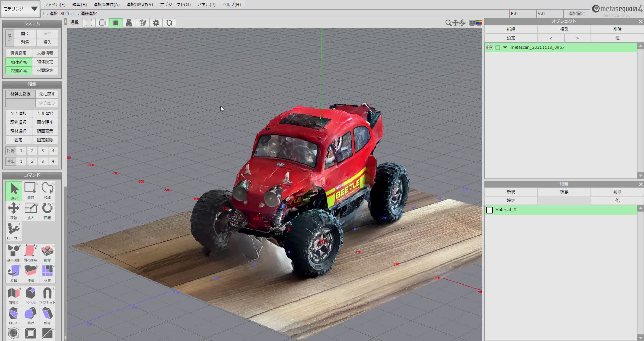Toggle edge line display in viewport toolbar
Viewport: 644px width, 341px height.
click(x=102, y=23)
